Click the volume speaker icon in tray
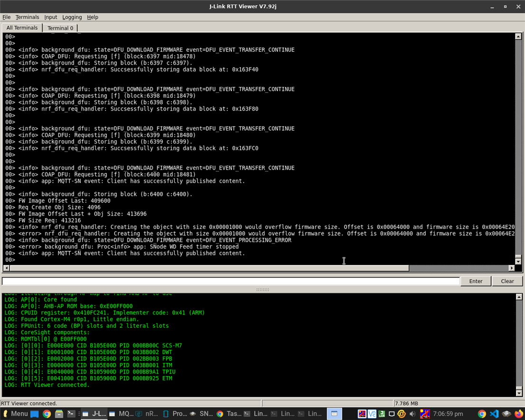The width and height of the screenshot is (525, 420). coord(412,414)
